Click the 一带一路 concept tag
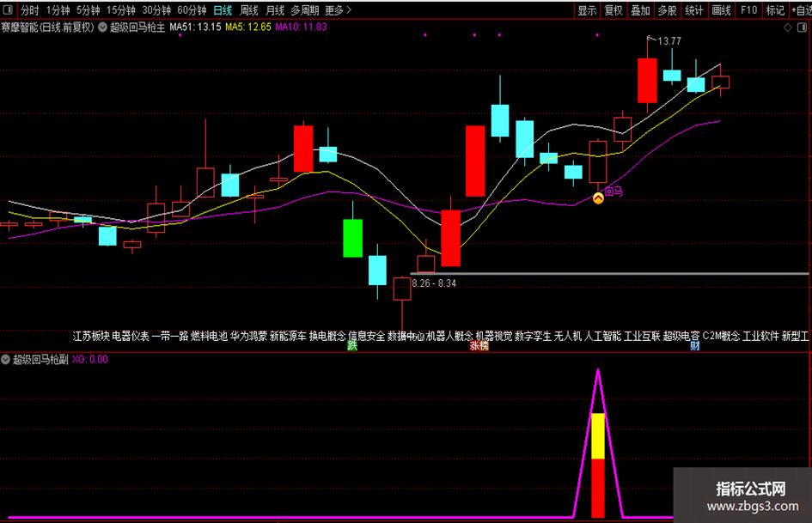 coord(170,336)
